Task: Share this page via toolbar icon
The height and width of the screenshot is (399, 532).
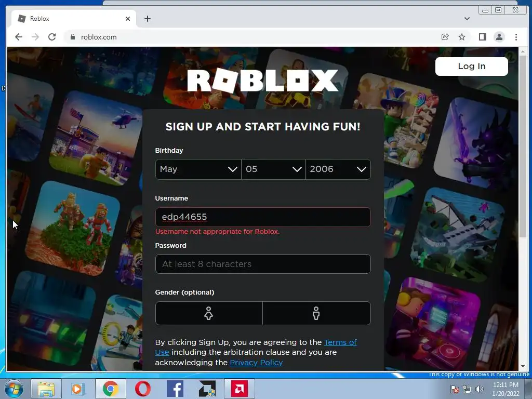Action: click(445, 37)
